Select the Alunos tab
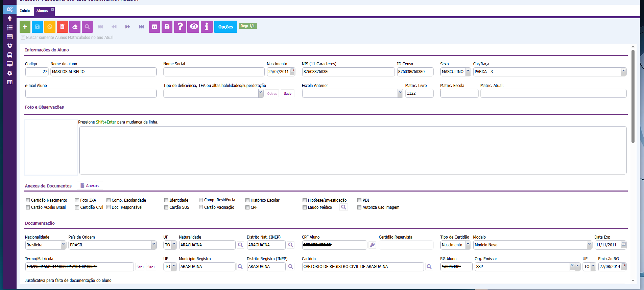Viewport: 644px width, 290px height. click(42, 11)
